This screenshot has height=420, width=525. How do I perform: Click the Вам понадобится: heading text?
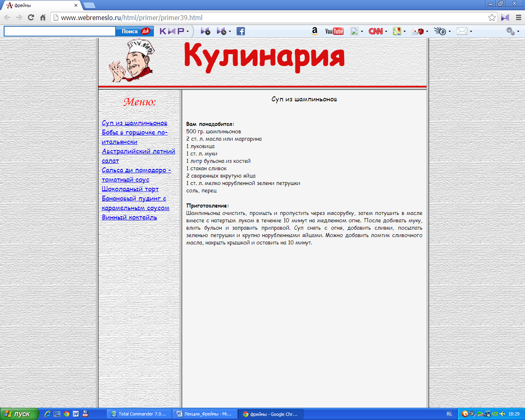(210, 124)
